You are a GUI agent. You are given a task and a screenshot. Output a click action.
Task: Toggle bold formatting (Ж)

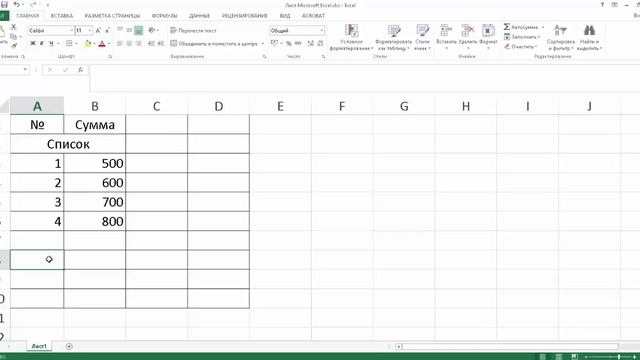(33, 43)
